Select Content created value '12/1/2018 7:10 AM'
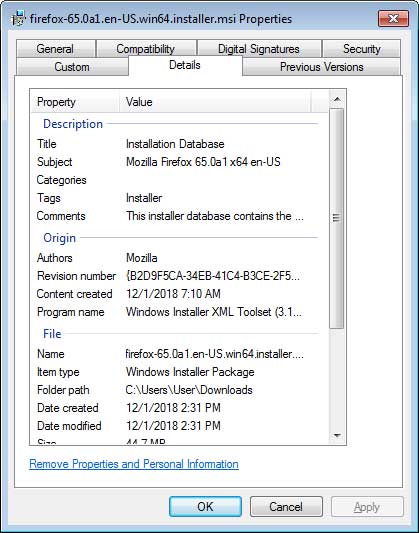Viewport: 419px width, 533px height. (x=173, y=294)
